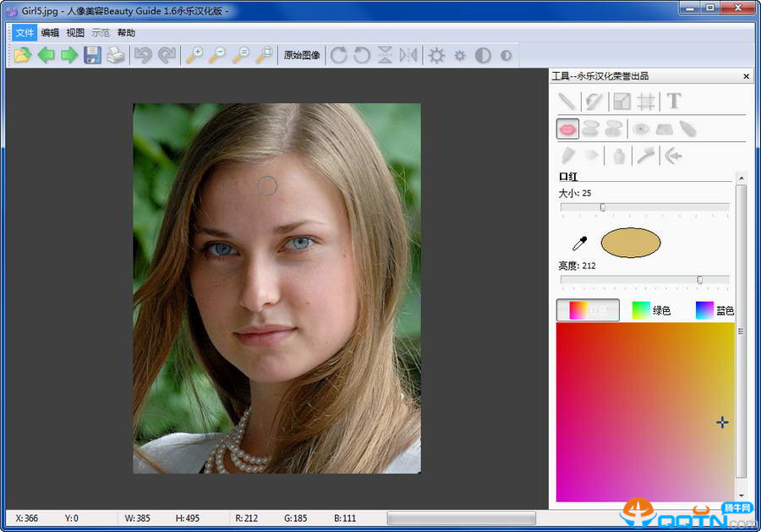The height and width of the screenshot is (532, 761).
Task: Select the Text tool T icon
Action: coord(674,101)
